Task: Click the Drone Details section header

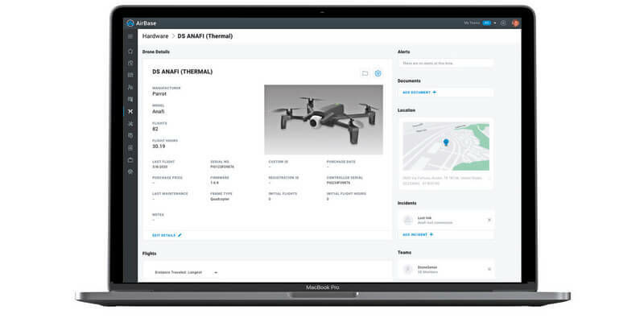Action: coord(156,52)
